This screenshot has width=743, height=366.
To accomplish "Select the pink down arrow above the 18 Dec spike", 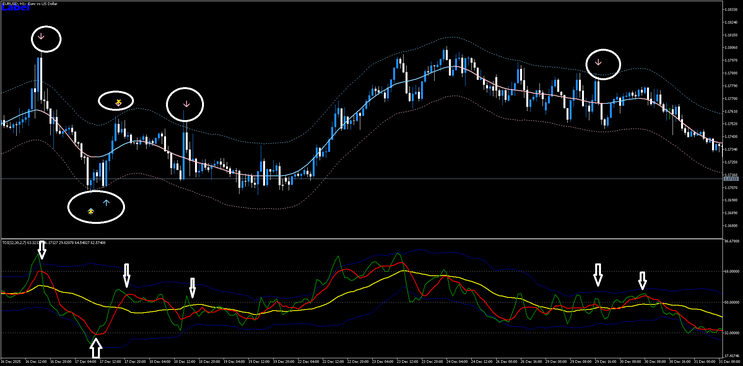I will [x=186, y=103].
